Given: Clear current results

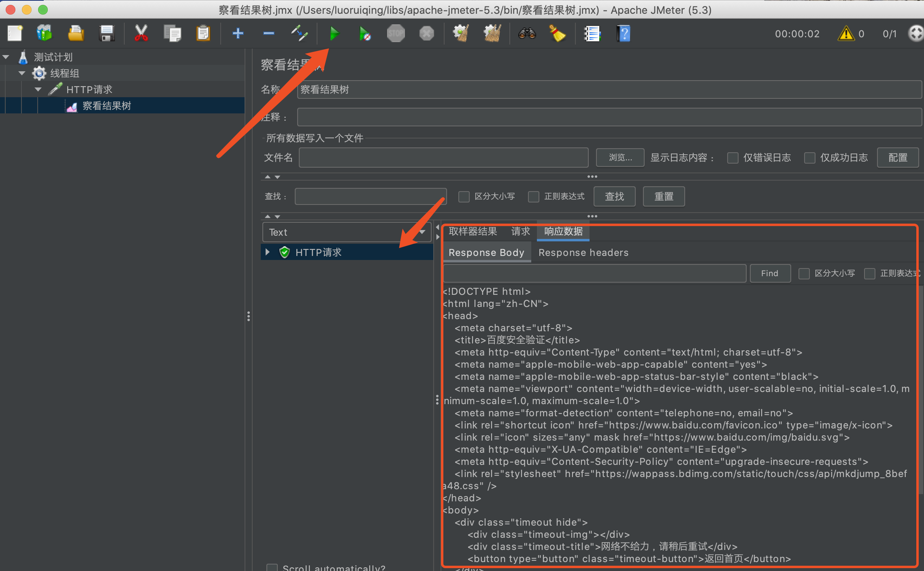Looking at the screenshot, I should point(461,33).
